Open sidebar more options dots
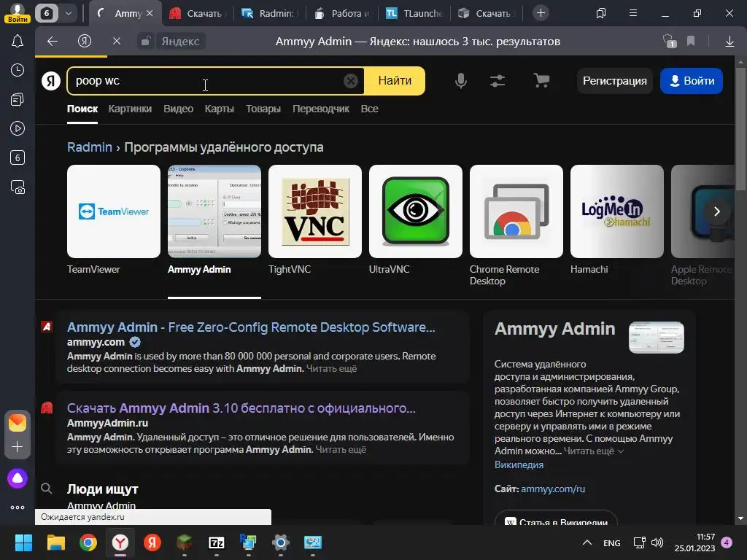The image size is (747, 560). point(18,507)
